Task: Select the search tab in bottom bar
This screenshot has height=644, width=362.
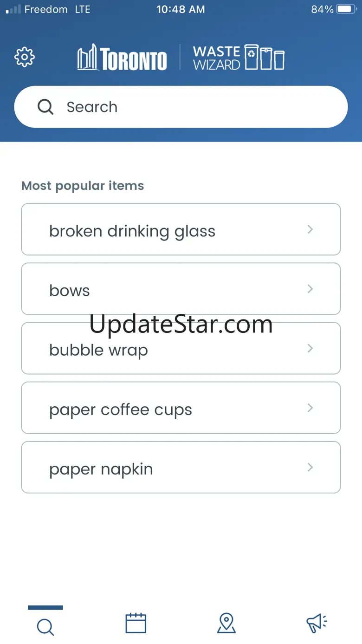Action: 45,626
